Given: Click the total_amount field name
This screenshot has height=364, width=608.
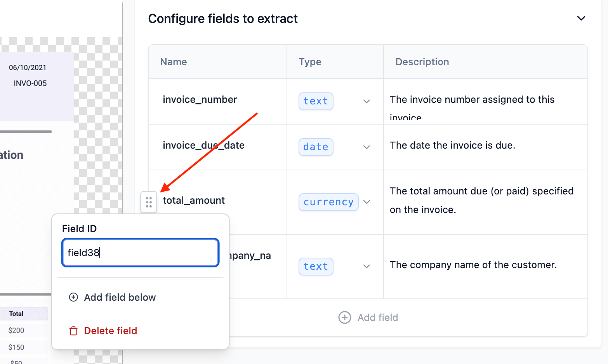Looking at the screenshot, I should click(x=194, y=201).
